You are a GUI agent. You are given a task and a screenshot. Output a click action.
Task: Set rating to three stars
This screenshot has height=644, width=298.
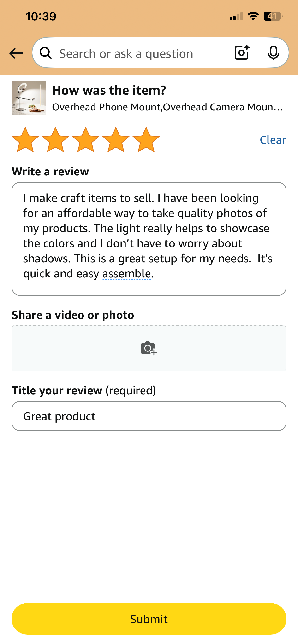click(86, 139)
